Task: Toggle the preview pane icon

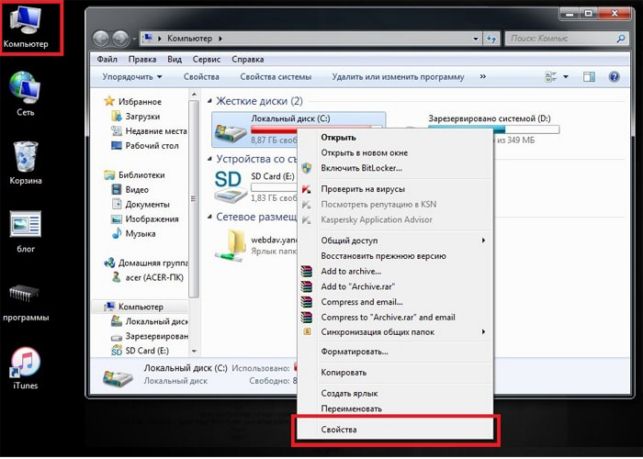Action: [589, 77]
